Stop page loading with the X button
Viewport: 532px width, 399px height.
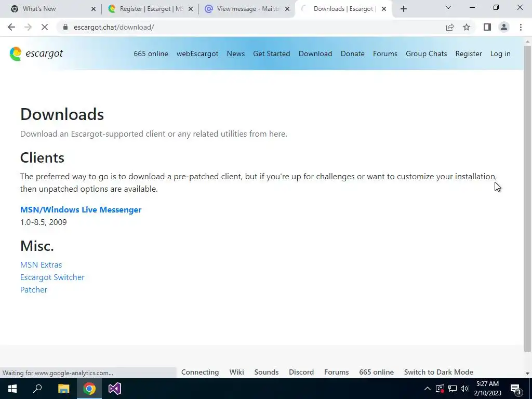coord(45,27)
